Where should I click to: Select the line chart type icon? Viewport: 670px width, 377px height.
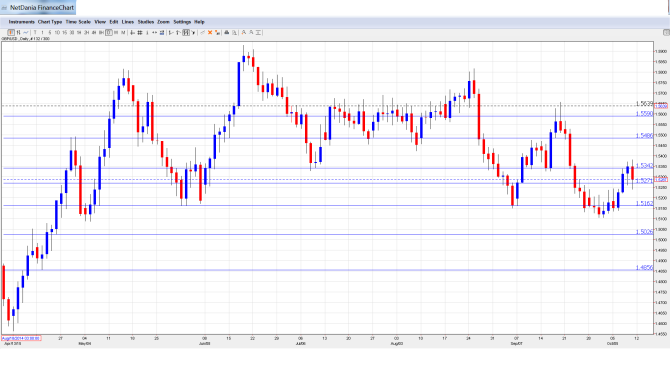(26, 32)
